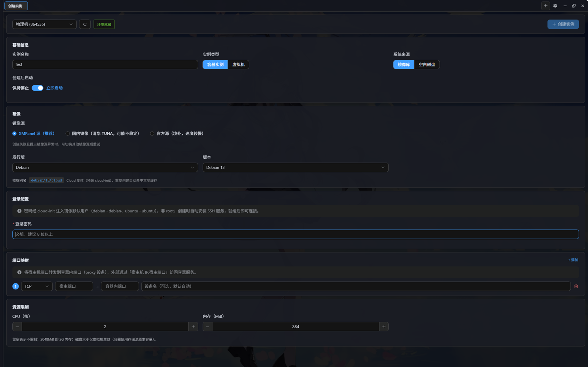Image resolution: width=588 pixels, height=367 pixels.
Task: Click the 设备名 device name field
Action: tap(356, 286)
